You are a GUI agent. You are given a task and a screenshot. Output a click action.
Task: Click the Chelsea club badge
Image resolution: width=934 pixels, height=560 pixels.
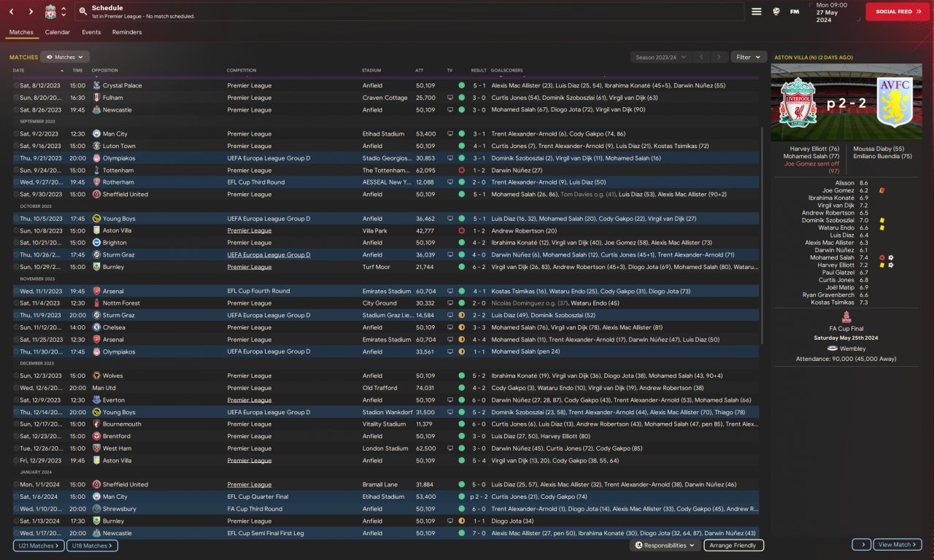(x=96, y=327)
